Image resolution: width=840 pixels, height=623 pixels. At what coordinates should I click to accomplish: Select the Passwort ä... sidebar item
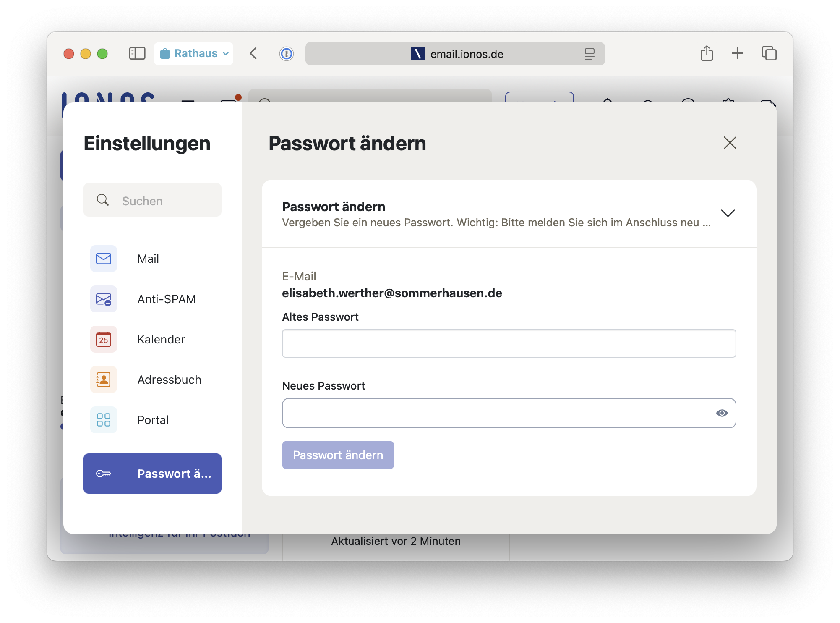152,474
